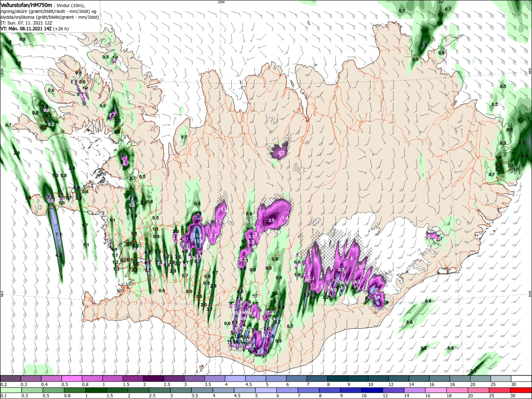Click the '20W' longitude label at top
Image resolution: width=532 pixels, height=399 pixels.
click(x=221, y=2)
